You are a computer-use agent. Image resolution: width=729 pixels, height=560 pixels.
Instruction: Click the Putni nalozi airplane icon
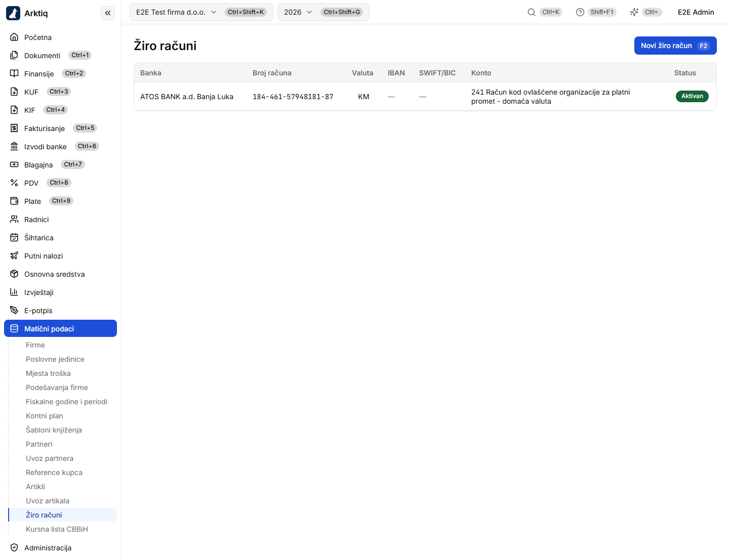tap(14, 256)
